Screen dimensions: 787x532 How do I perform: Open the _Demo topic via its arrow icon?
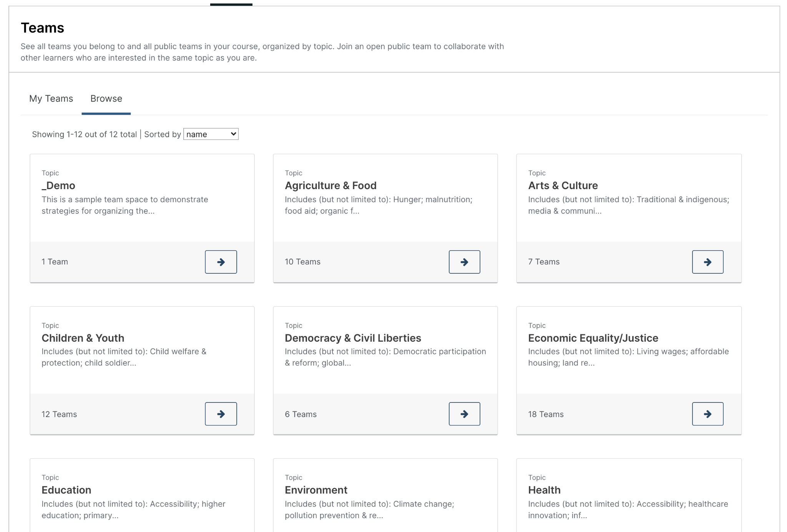[221, 262]
